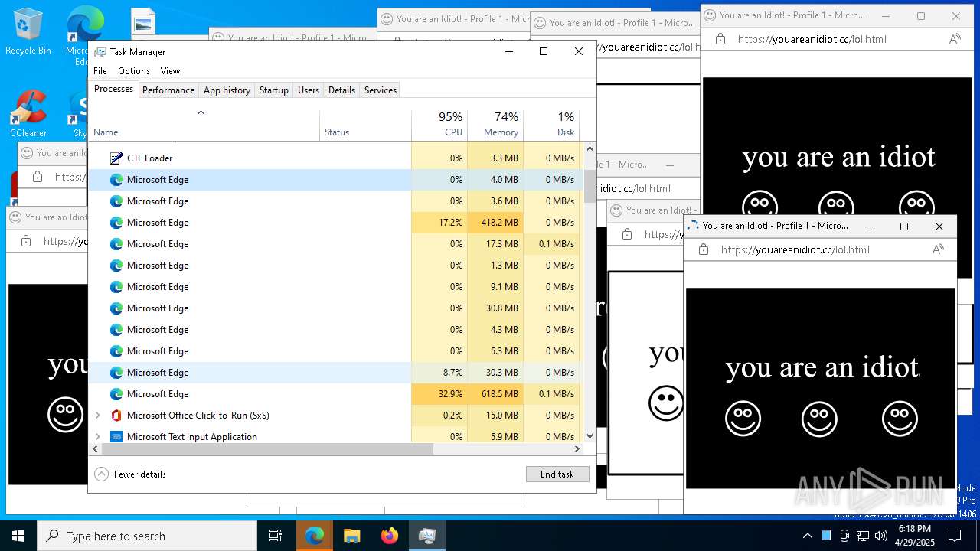Switch to the Services tab

[x=381, y=90]
